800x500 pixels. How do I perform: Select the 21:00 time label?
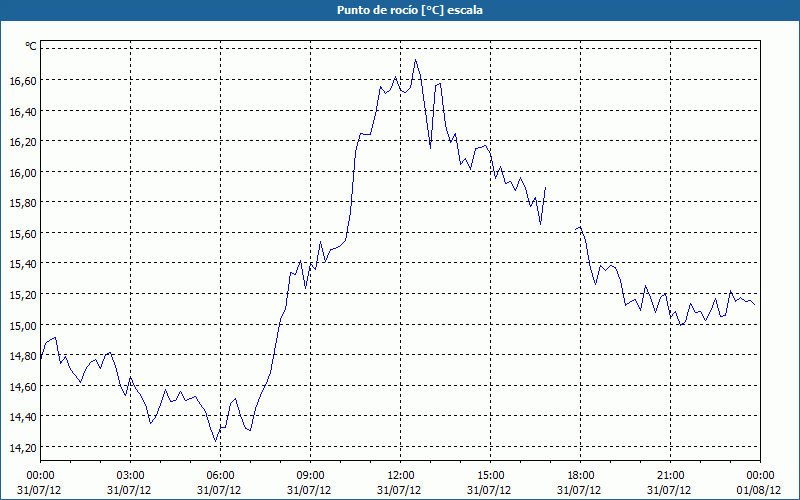670,476
